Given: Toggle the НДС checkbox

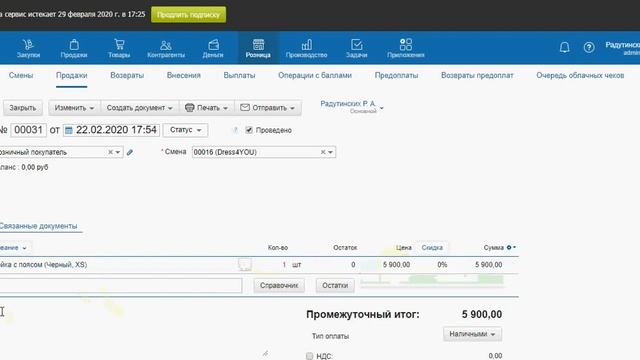Looking at the screenshot, I should click(309, 356).
